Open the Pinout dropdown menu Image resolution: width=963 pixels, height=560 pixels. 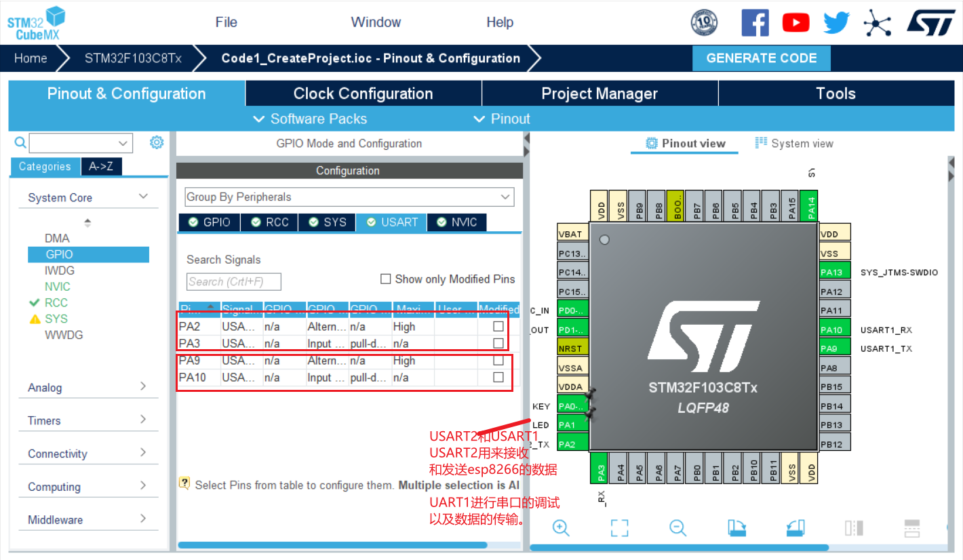[501, 119]
